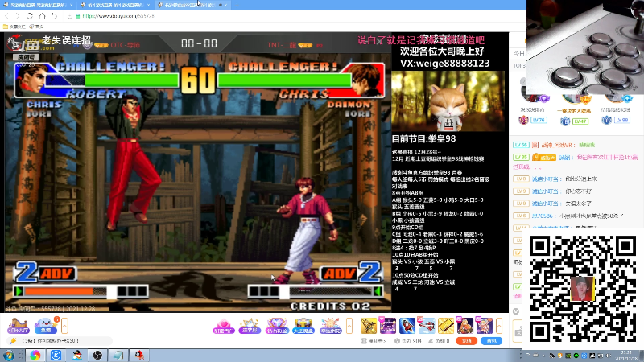Select the rocket gift
Screen dimensions: 644x362
(x=407, y=326)
